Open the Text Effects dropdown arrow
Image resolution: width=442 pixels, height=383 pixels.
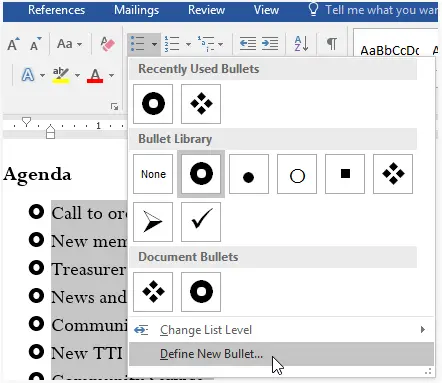pyautogui.click(x=42, y=75)
